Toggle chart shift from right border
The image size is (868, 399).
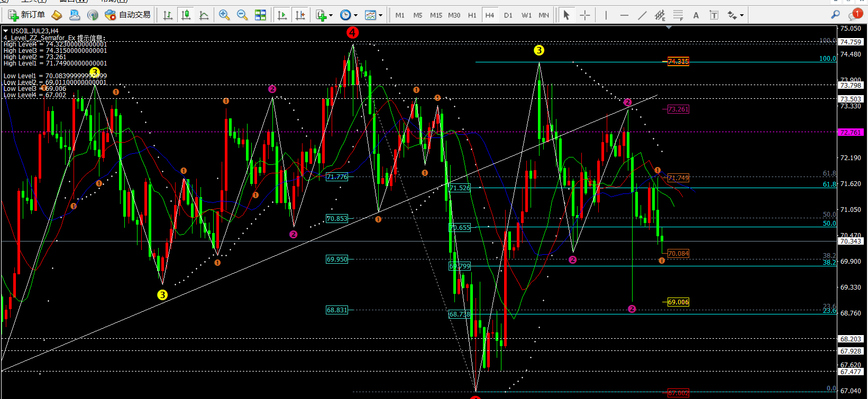click(300, 15)
